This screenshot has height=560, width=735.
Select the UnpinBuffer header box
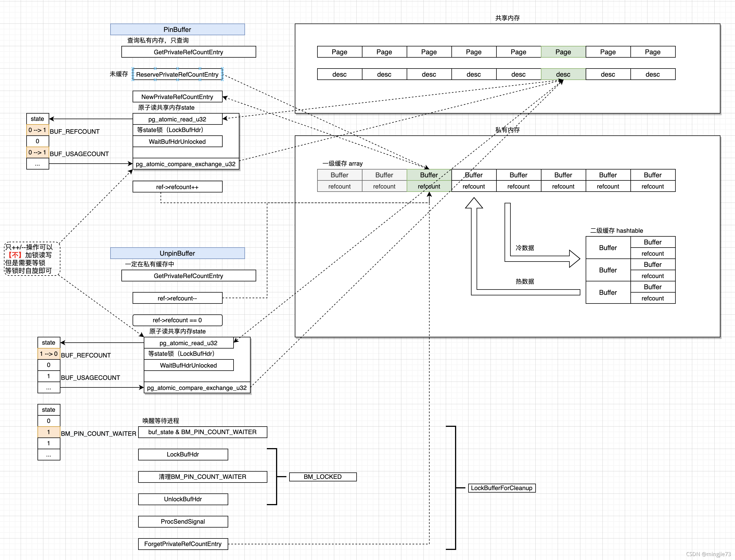tap(177, 253)
